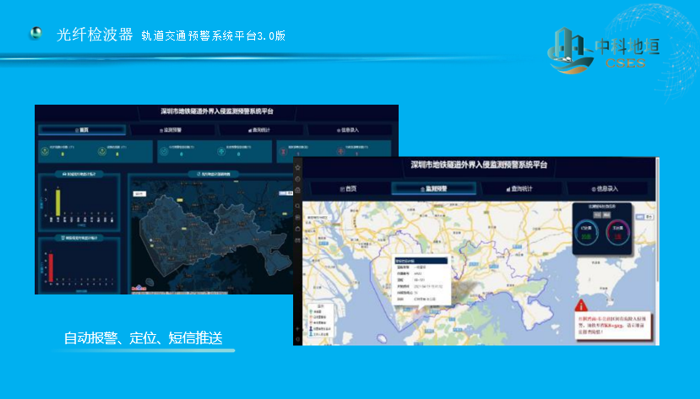Open 信息录入 tab in the back window
This screenshot has height=399, width=700.
(348, 130)
